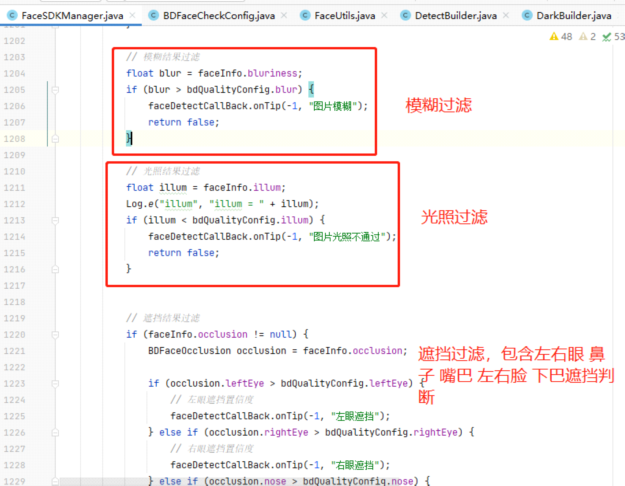Close the FaceSDKManager.java tab
Image resolution: width=625 pixels, height=486 pixels.
coord(132,16)
